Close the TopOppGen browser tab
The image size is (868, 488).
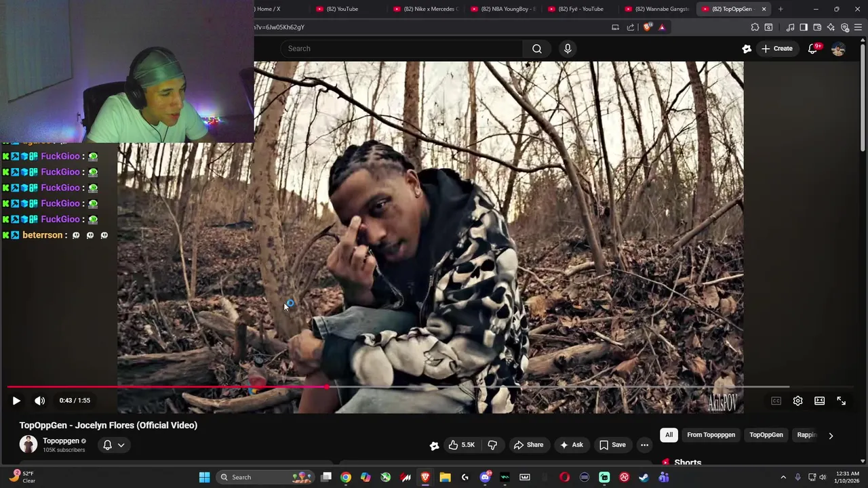click(764, 9)
